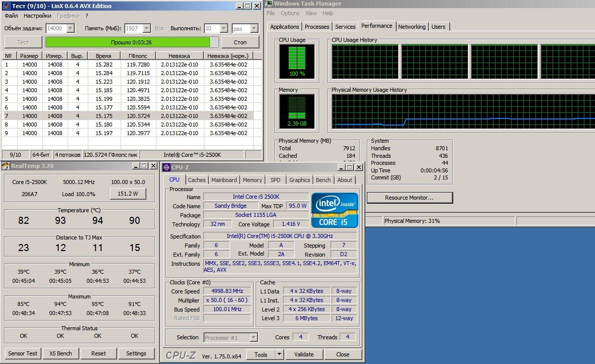
Task: Switch to Networking tab in Task Manager
Action: click(x=412, y=27)
